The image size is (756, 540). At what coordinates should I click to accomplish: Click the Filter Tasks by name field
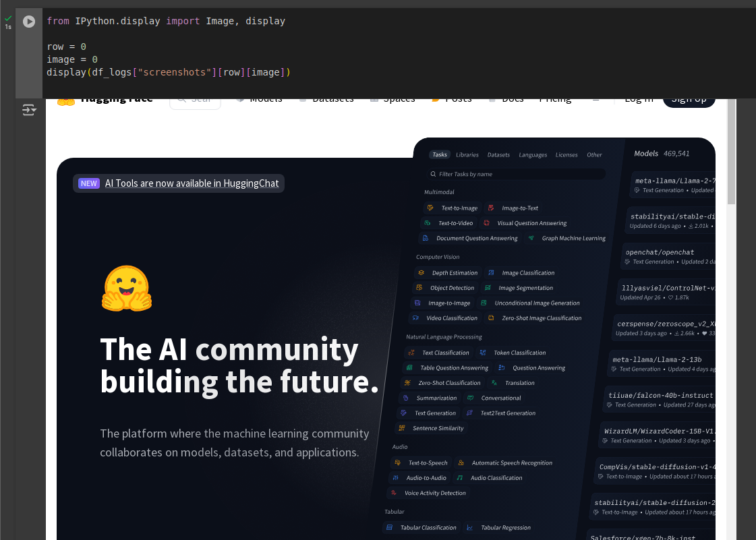pos(516,174)
